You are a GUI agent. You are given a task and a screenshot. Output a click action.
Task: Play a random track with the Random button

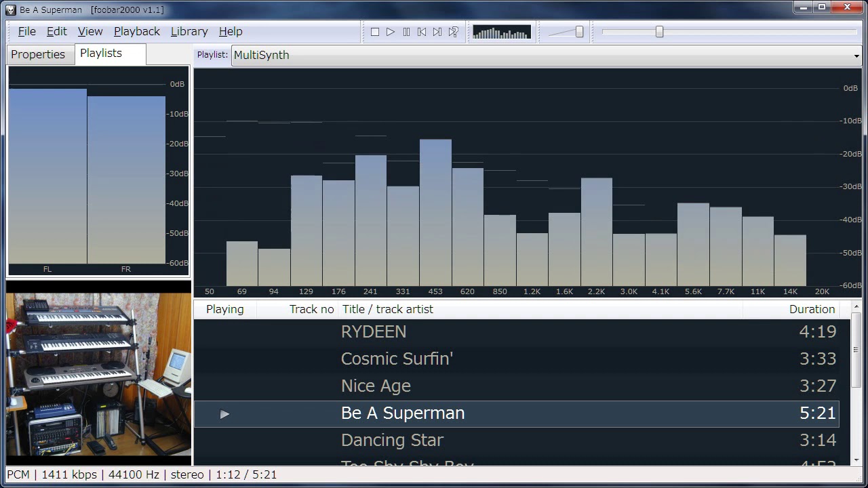point(454,32)
